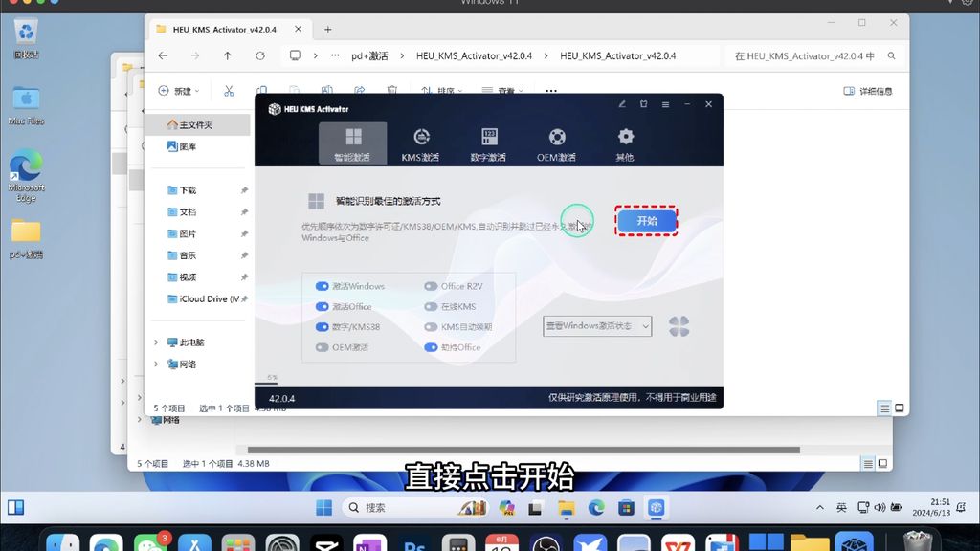
Task: Show hidden tray icons chevron
Action: (820, 508)
